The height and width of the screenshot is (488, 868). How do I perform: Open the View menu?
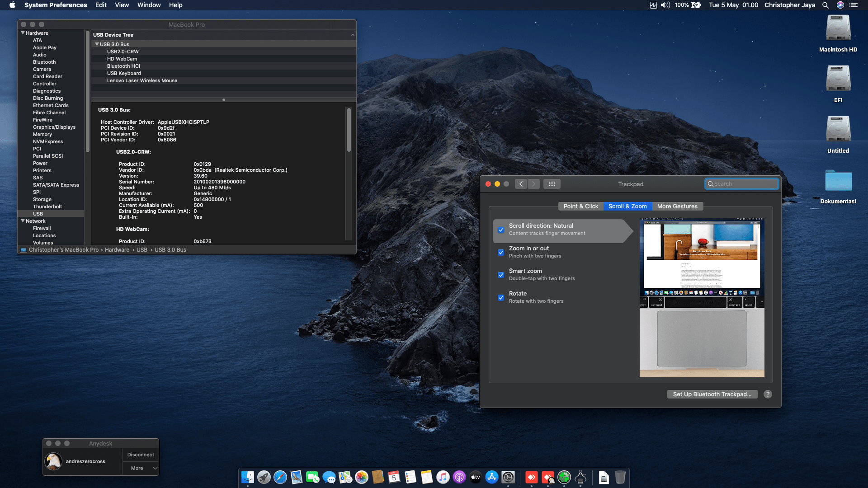(122, 5)
